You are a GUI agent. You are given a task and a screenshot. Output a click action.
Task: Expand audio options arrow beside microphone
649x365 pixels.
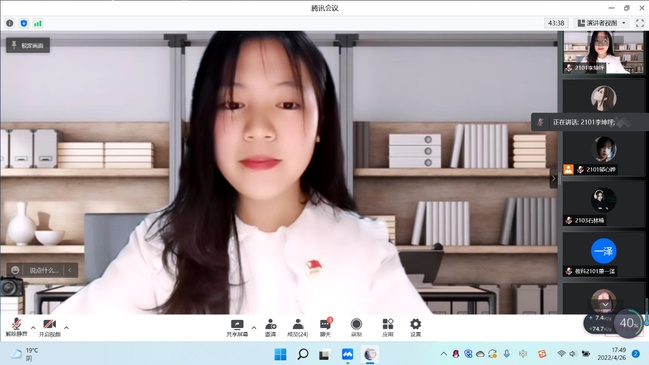click(33, 327)
